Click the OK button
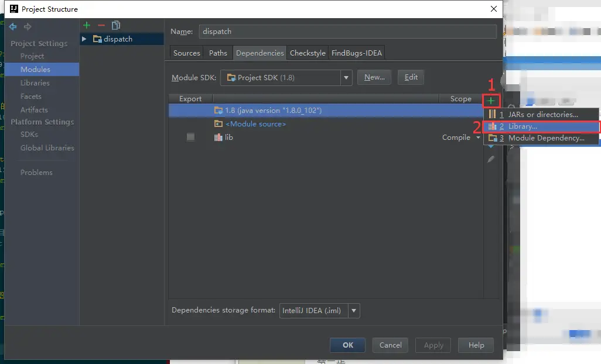The height and width of the screenshot is (364, 601). click(x=347, y=345)
